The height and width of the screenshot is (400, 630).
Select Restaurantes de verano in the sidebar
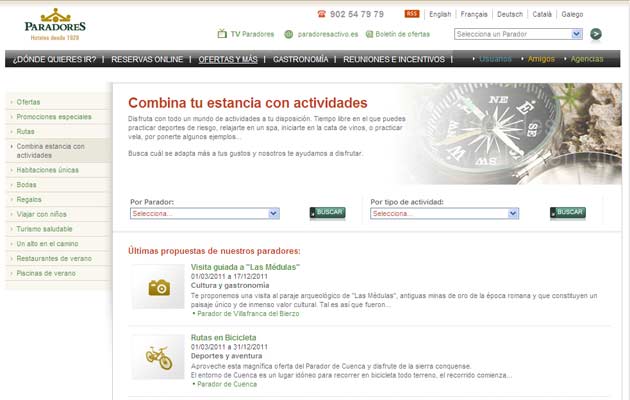point(54,258)
